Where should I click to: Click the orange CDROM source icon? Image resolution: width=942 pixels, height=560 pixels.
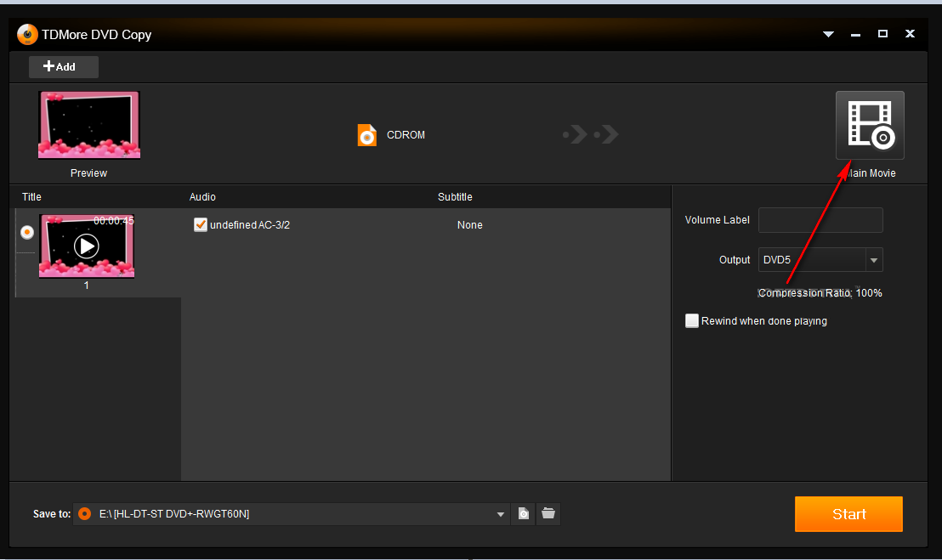(x=367, y=135)
